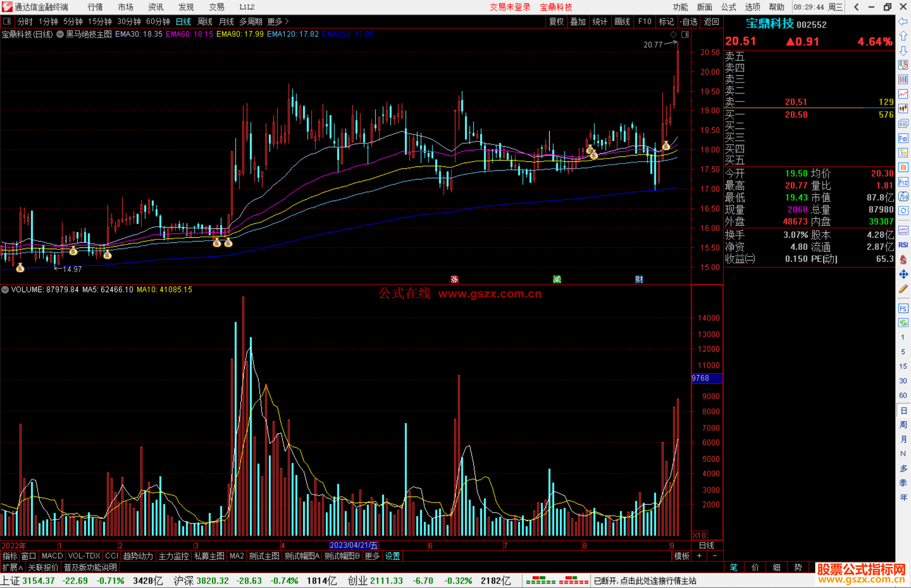Click the RSI indicator sidebar icon
Screen dimensions: 911x588
click(903, 245)
